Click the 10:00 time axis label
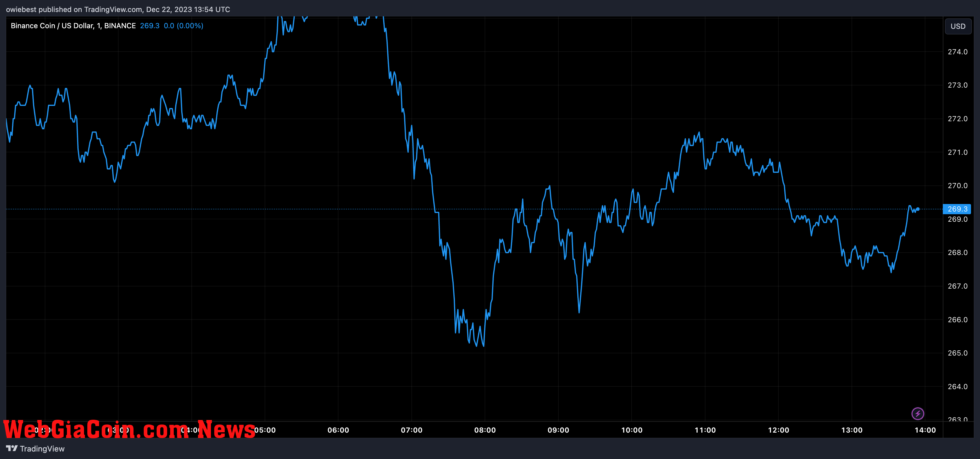980x459 pixels. coord(632,430)
